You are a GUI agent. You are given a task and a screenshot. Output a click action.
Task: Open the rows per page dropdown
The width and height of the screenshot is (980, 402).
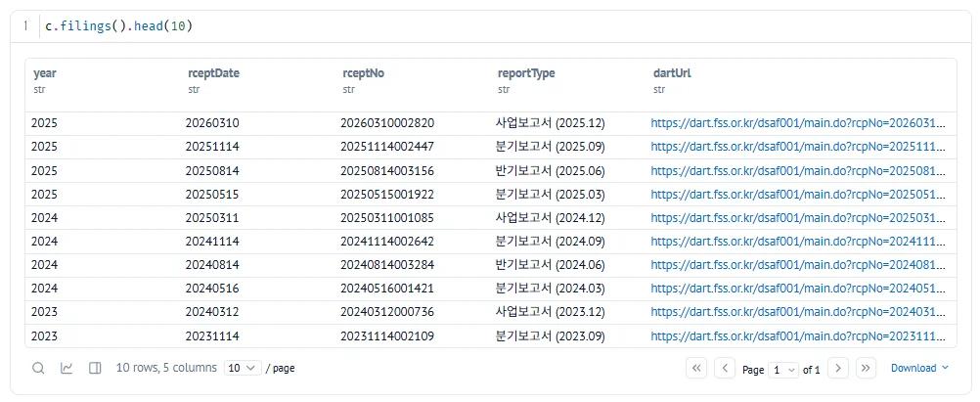click(x=243, y=368)
